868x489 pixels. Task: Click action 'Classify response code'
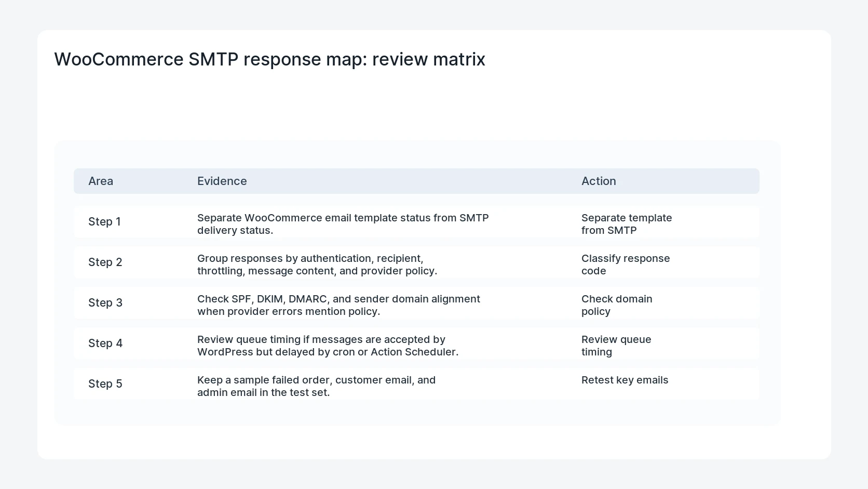point(626,265)
